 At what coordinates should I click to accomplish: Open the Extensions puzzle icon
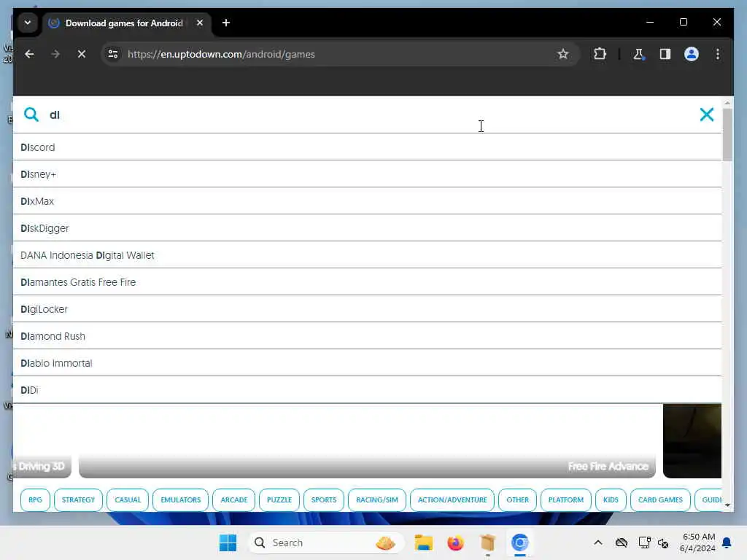pos(600,54)
